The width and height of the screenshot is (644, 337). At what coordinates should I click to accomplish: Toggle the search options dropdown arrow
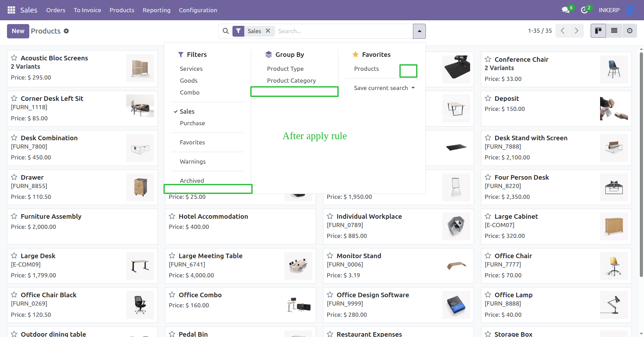click(419, 31)
